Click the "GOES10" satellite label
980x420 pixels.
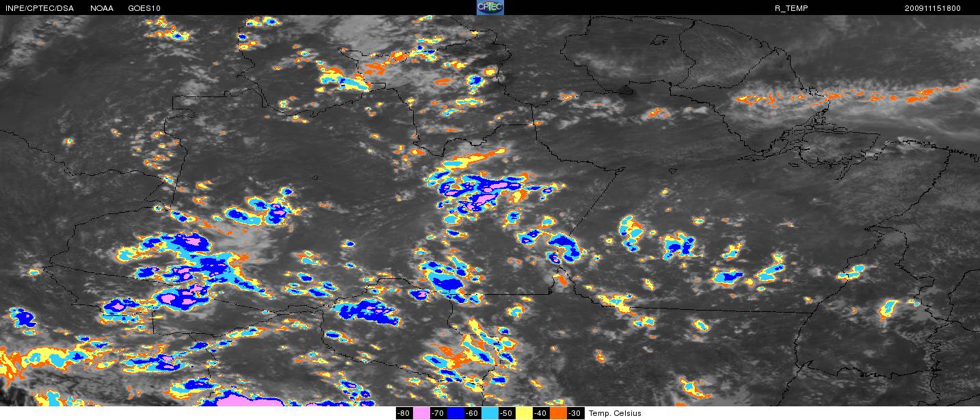pos(144,8)
